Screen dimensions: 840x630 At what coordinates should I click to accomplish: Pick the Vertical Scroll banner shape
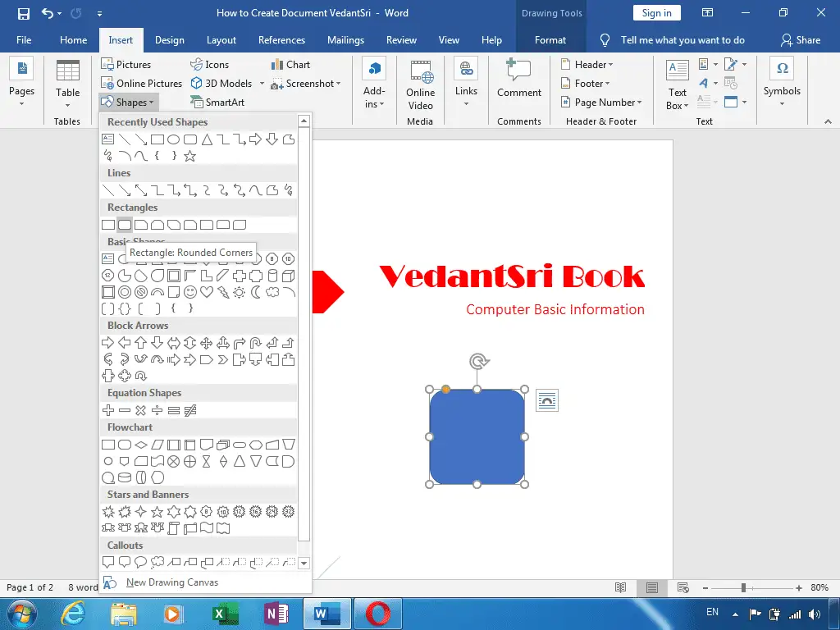coord(174,528)
